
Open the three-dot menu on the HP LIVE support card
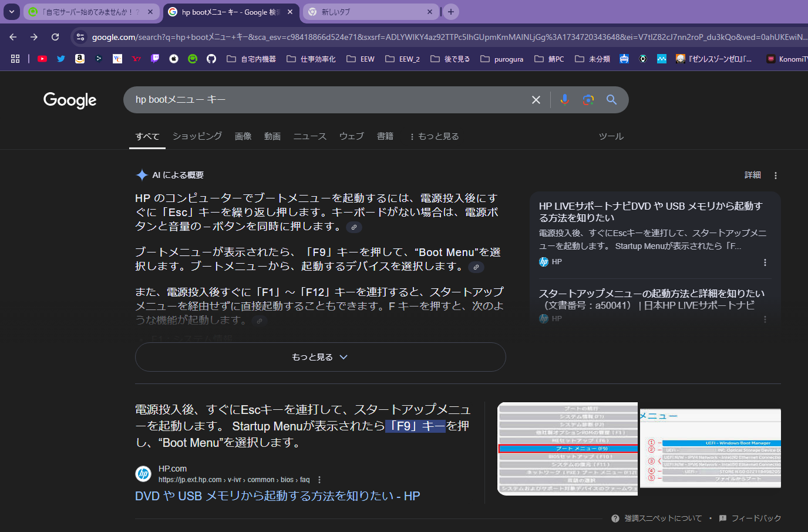pos(765,262)
